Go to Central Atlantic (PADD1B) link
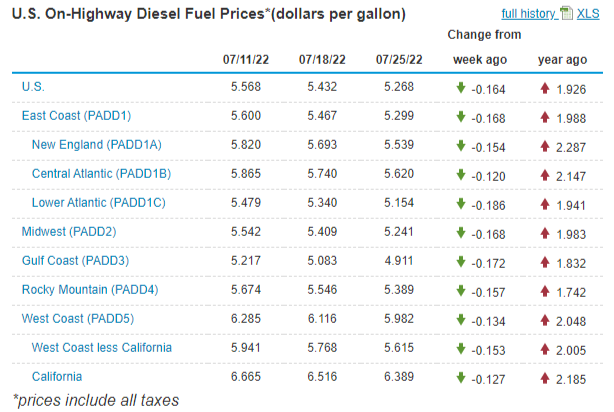Screen dimensions: 614x412 (x=101, y=174)
